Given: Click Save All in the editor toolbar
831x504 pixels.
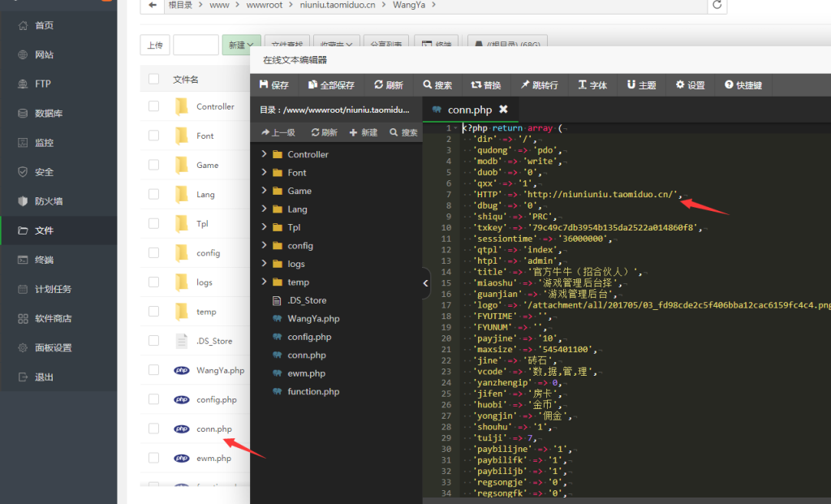Looking at the screenshot, I should pyautogui.click(x=330, y=85).
